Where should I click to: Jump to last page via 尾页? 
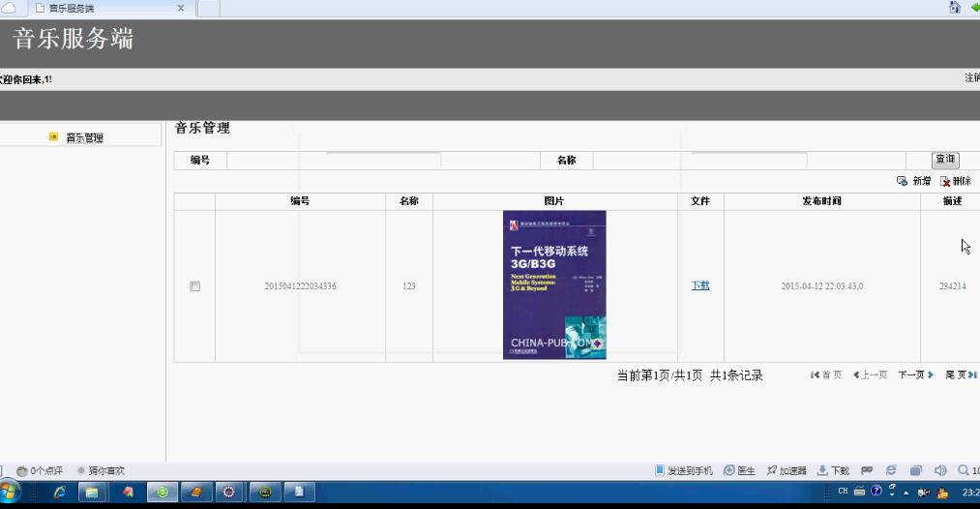coord(961,375)
